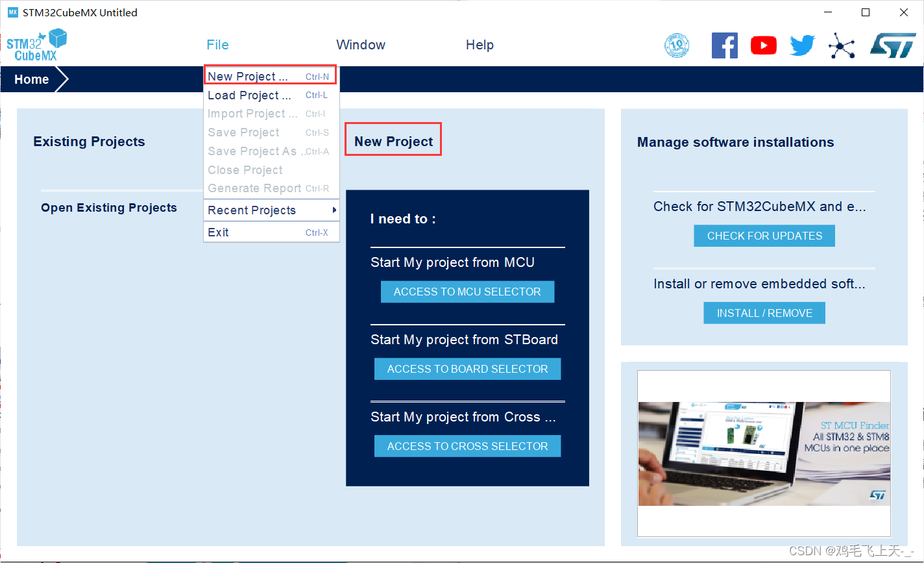Click the STM32CubeMX logo icon
The width and height of the screenshot is (924, 563).
(37, 45)
